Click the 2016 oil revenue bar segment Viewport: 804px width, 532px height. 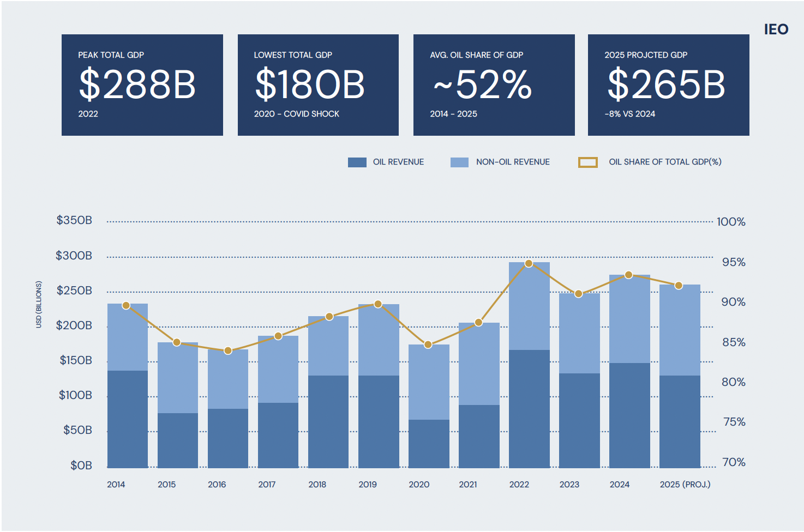228,438
